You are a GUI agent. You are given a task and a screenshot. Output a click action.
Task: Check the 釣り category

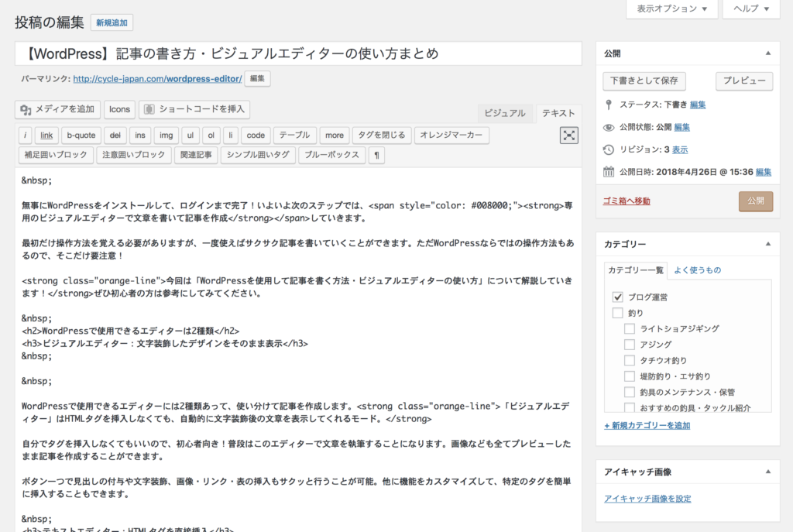click(617, 313)
